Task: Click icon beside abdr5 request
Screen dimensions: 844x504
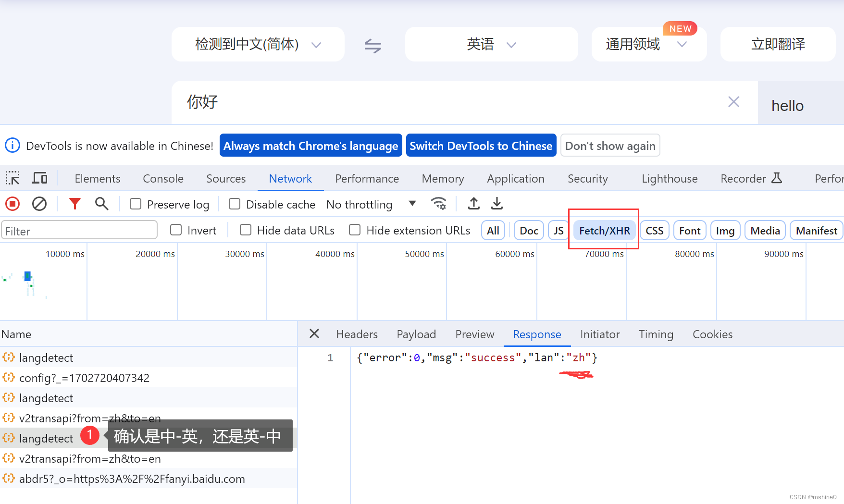Action: click(x=9, y=478)
